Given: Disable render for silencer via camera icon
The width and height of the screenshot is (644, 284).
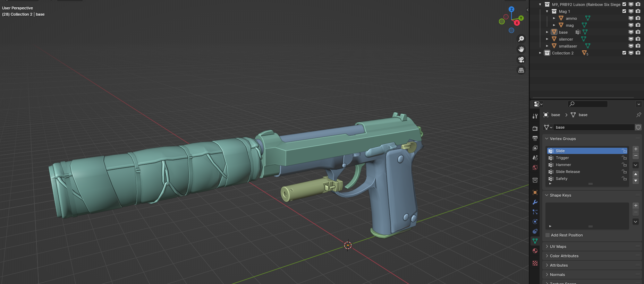Looking at the screenshot, I should point(638,39).
